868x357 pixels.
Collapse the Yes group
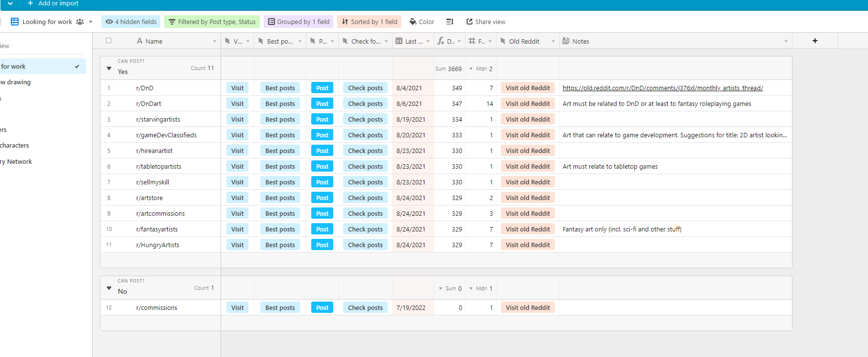point(109,68)
